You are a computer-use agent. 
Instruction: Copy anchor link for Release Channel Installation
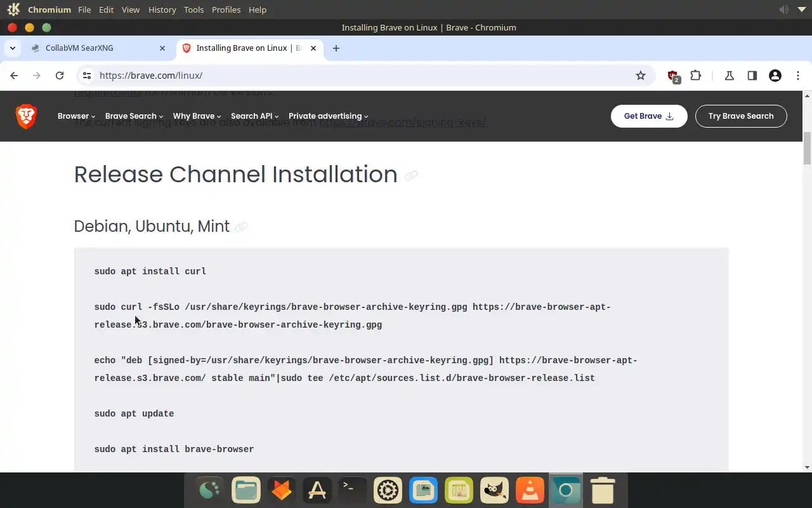click(412, 175)
